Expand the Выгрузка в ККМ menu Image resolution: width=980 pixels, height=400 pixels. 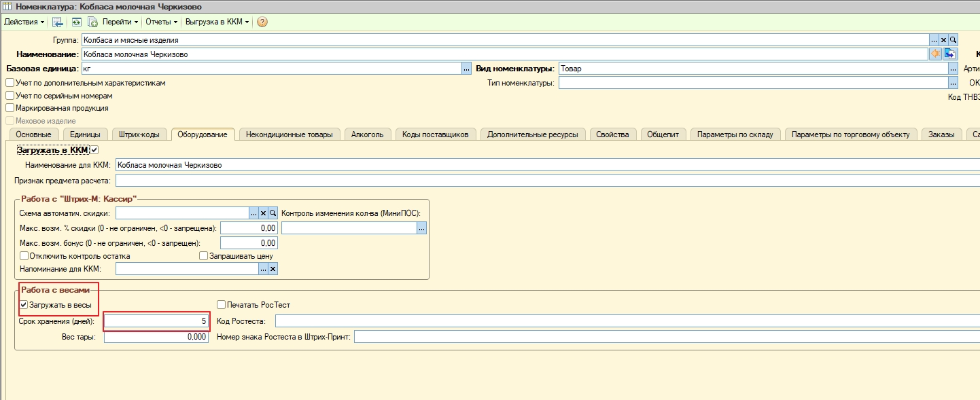click(x=217, y=22)
